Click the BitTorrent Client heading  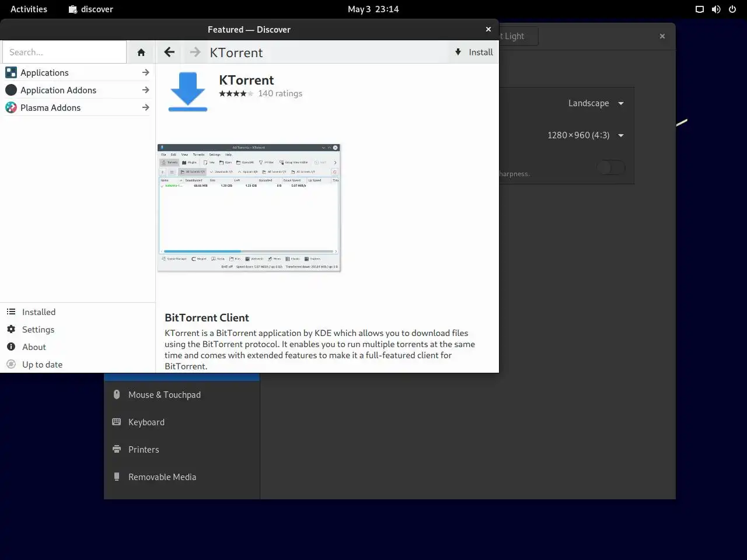(x=207, y=318)
